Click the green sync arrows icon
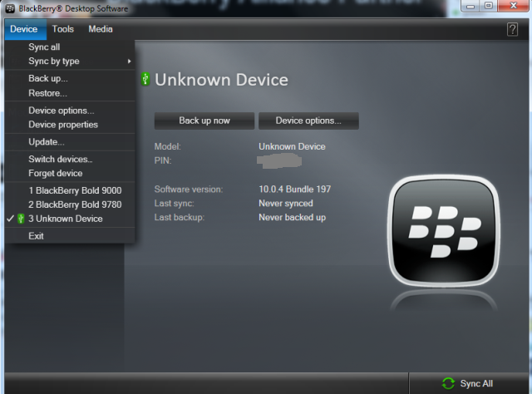Viewport: 532px width, 394px height. click(x=448, y=383)
